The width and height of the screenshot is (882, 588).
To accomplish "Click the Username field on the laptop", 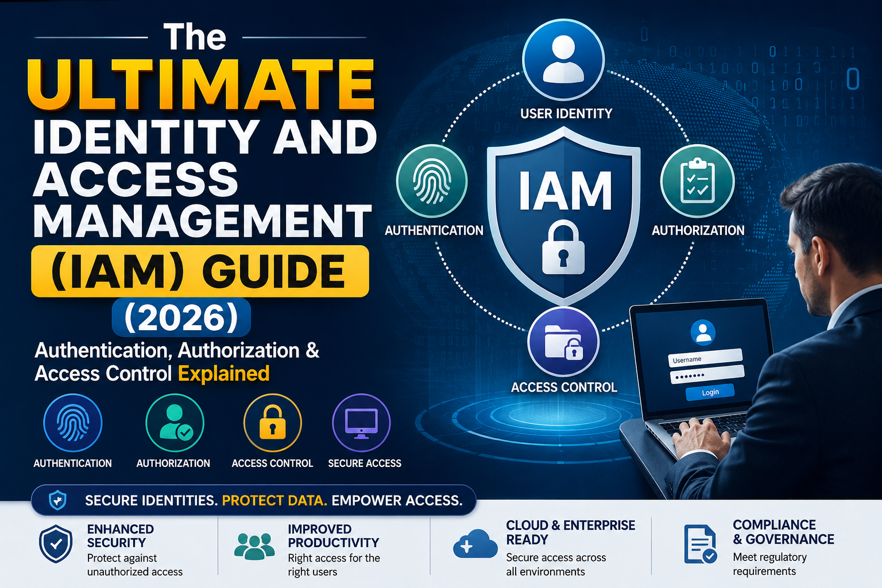I will [x=706, y=357].
